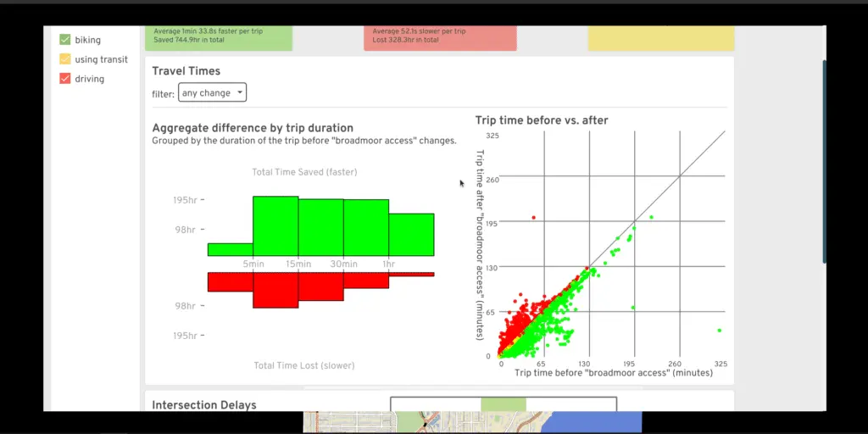Click the green summary card showing saved 744.9hr
Image resolution: width=868 pixels, height=434 pixels.
(x=219, y=37)
